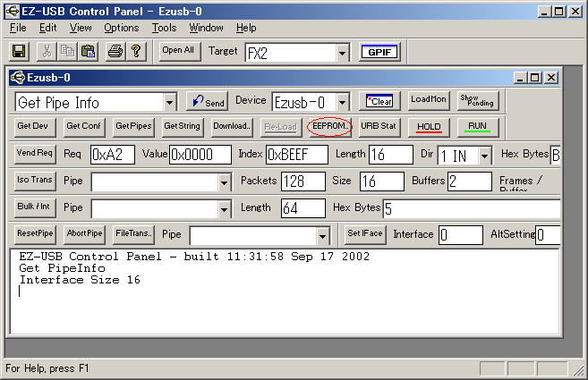The image size is (588, 380).
Task: Click the Download.. button
Action: click(x=232, y=127)
